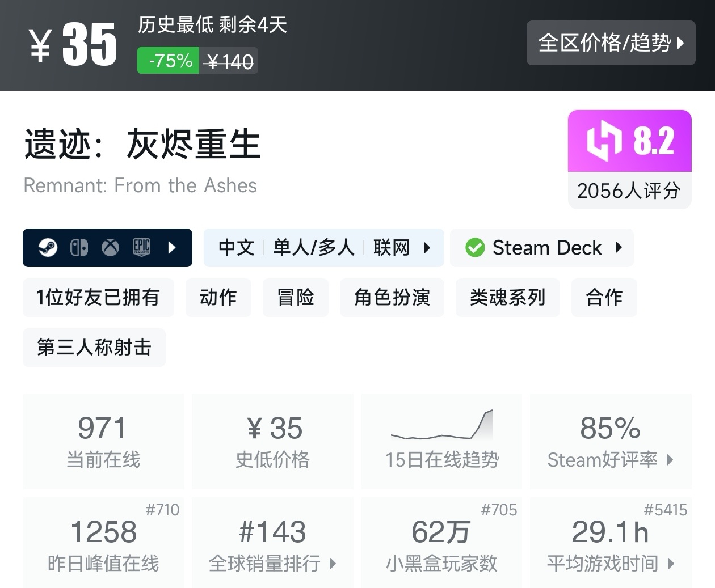Click the 62万 小黑盒玩家数 stat card
The image size is (715, 588).
(x=441, y=542)
